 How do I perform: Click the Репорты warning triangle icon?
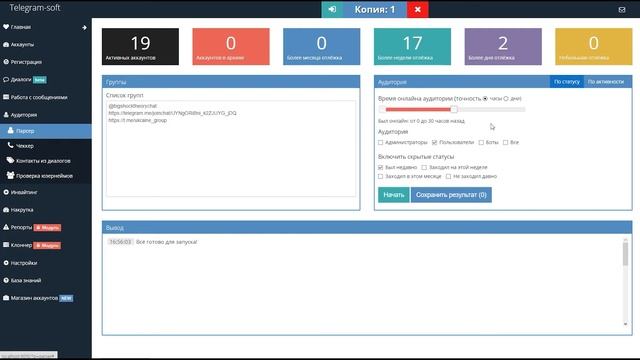[6, 227]
